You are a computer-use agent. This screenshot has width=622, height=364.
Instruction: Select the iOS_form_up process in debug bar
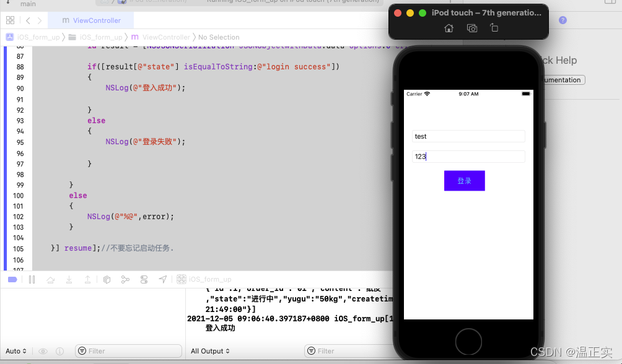204,280
